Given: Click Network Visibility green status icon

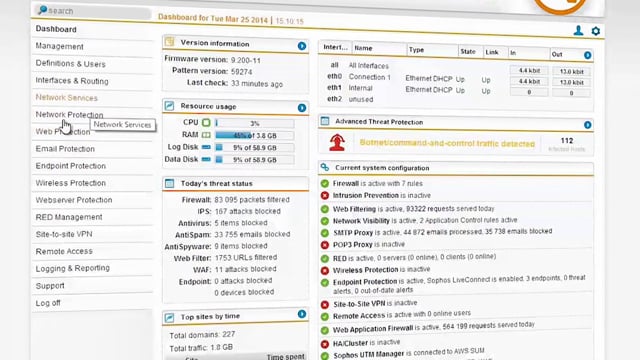Looking at the screenshot, I should tap(324, 221).
